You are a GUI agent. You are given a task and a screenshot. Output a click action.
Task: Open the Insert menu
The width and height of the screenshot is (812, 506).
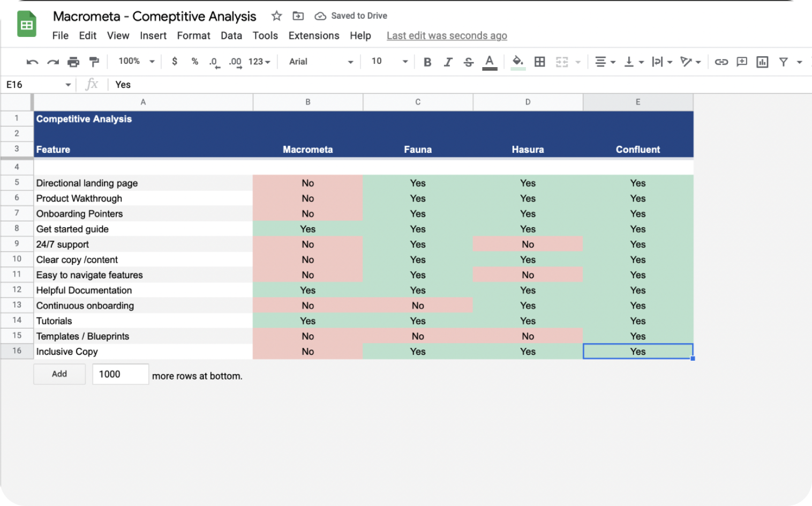pyautogui.click(x=153, y=35)
